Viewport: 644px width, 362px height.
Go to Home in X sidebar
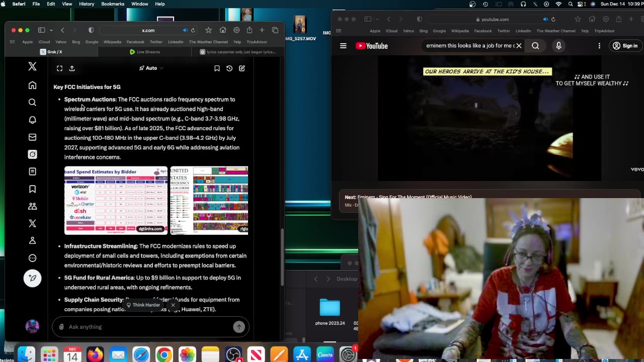click(x=32, y=85)
